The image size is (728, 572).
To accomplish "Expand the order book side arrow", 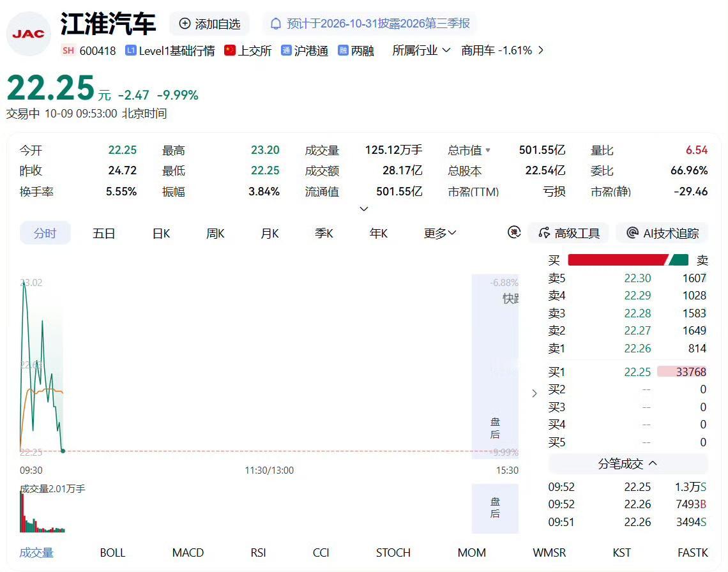I will pos(534,394).
